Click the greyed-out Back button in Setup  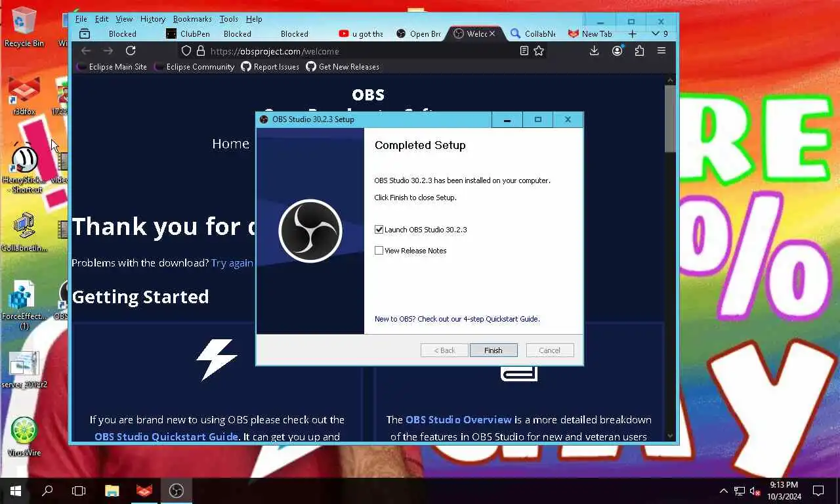[444, 350]
